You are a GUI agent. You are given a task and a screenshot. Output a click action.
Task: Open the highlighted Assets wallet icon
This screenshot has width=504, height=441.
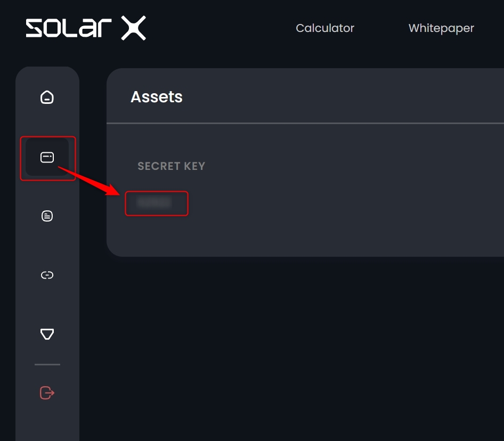click(47, 158)
